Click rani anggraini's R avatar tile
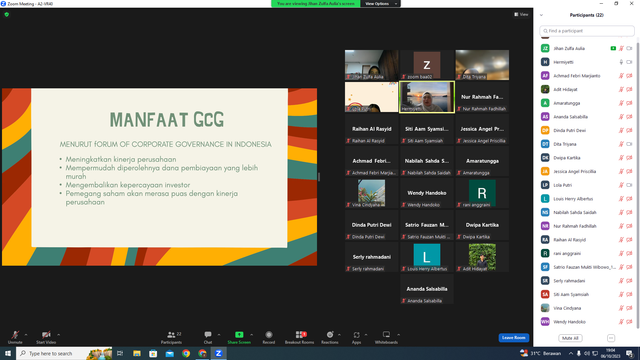This screenshot has height=360, width=640. click(482, 193)
